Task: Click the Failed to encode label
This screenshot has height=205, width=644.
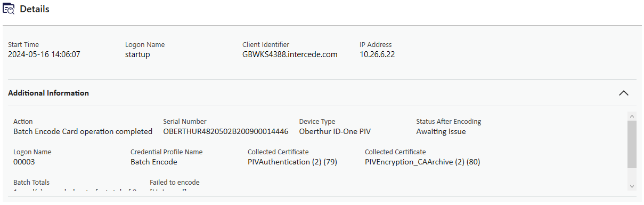Action: 175,183
